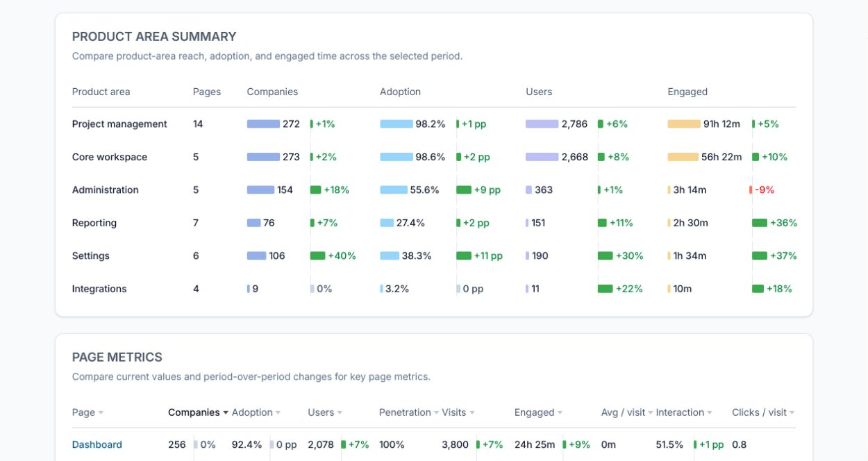The image size is (868, 461).
Task: Click the 3h 14m engaged value
Action: click(x=690, y=190)
